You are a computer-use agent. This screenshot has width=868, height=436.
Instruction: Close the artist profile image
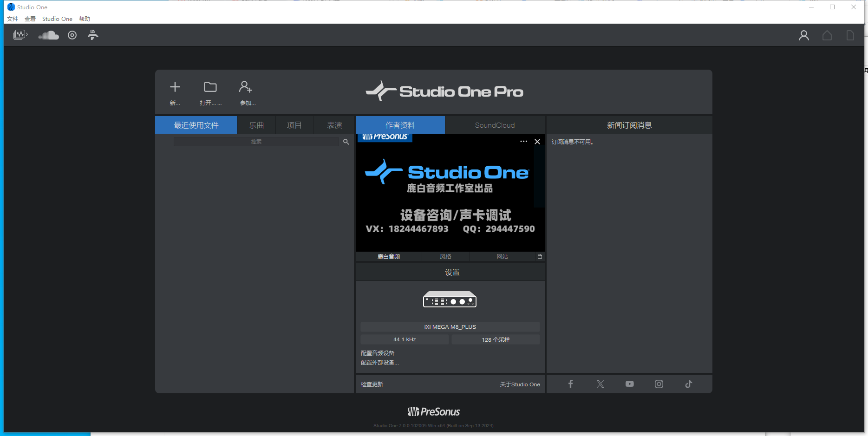point(537,142)
